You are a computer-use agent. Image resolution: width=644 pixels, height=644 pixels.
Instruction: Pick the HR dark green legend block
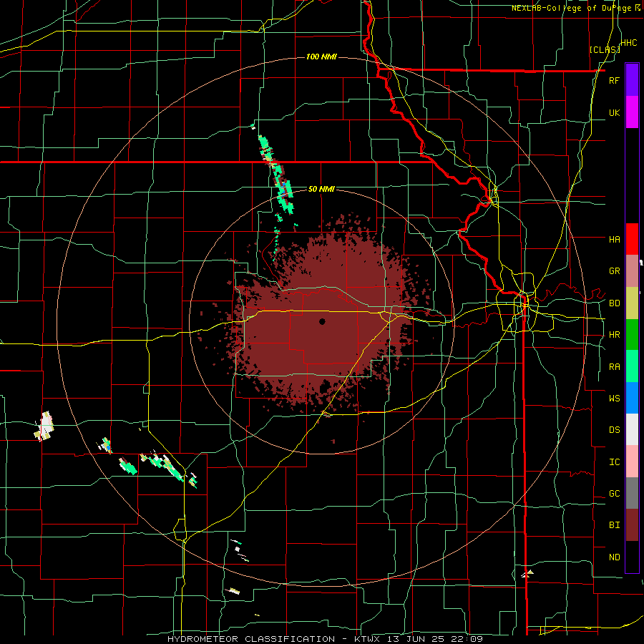point(632,335)
